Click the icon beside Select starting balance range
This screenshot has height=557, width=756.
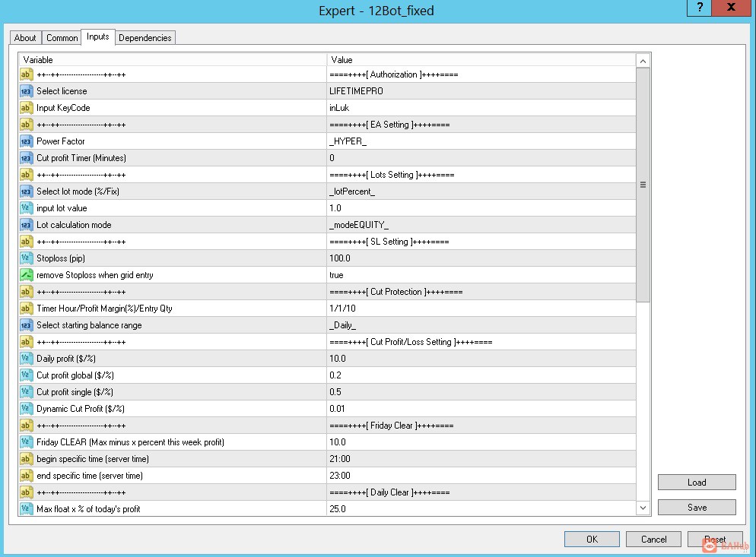point(26,325)
